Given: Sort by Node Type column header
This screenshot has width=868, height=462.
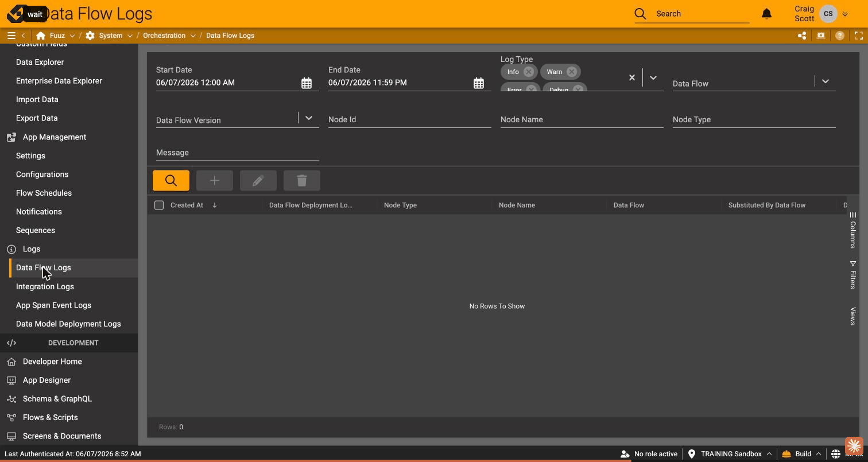Looking at the screenshot, I should [x=401, y=205].
